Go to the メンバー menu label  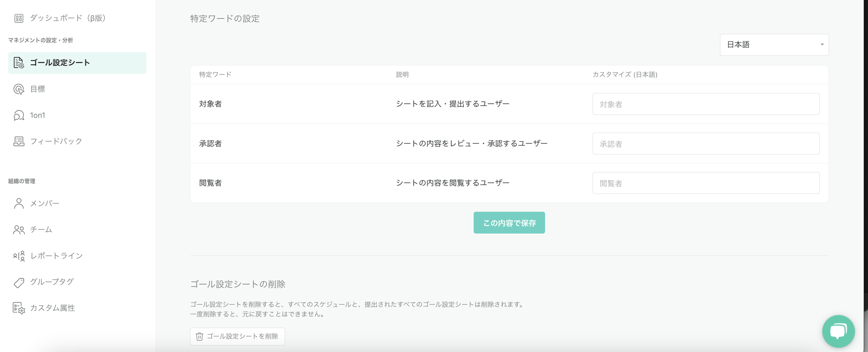[x=45, y=203]
